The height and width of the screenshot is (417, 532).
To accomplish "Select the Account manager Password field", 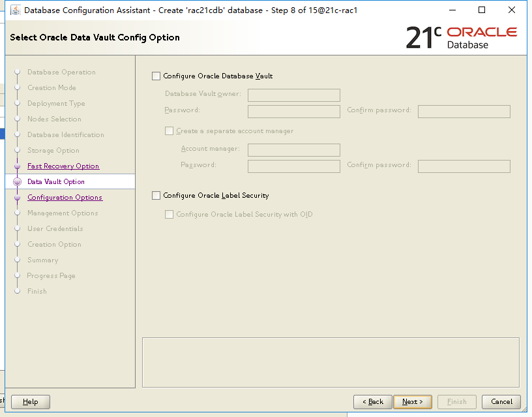I will tap(294, 166).
